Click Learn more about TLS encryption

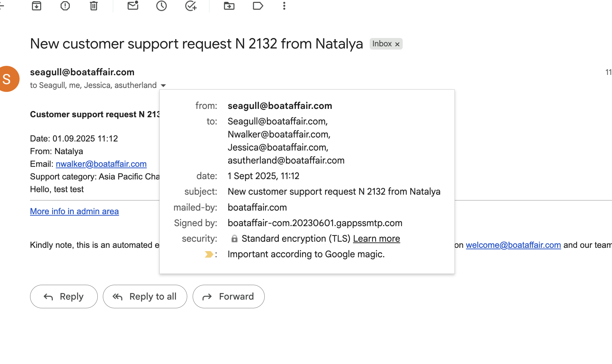click(376, 239)
